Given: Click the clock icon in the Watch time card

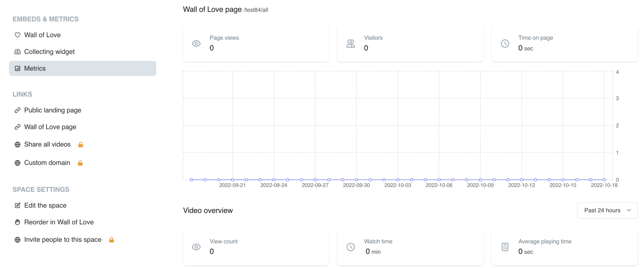Looking at the screenshot, I should click(x=351, y=247).
